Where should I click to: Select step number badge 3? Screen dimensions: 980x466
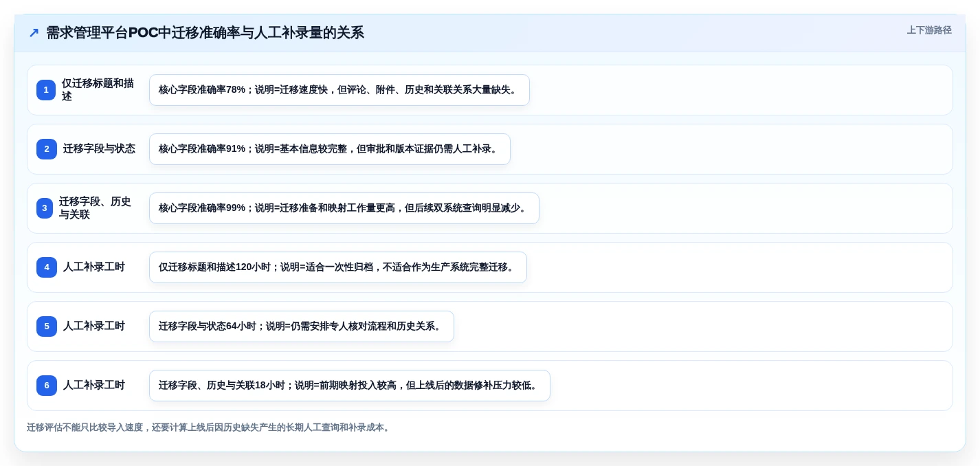click(x=45, y=208)
